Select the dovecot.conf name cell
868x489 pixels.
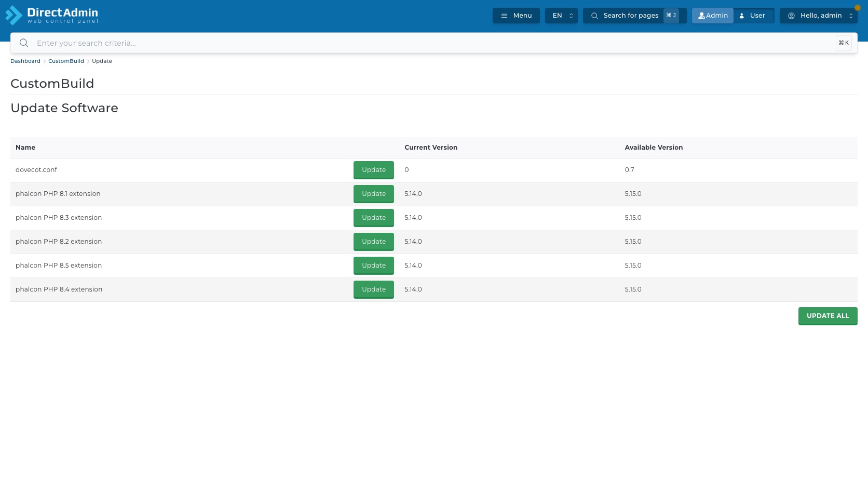(x=36, y=170)
